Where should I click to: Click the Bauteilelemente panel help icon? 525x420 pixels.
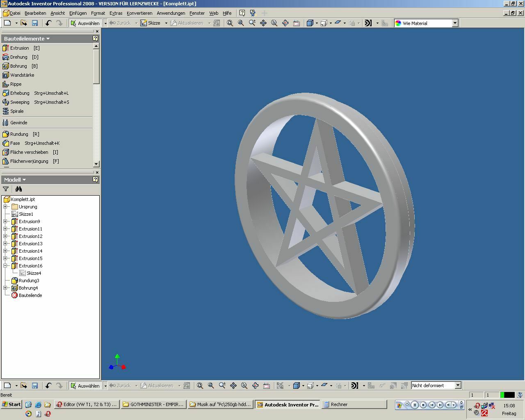96,38
